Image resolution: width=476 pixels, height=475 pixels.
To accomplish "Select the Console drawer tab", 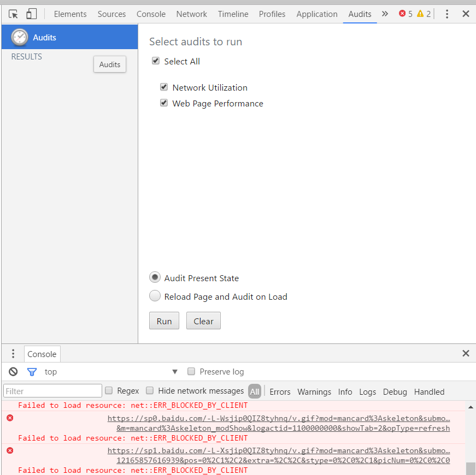I will tap(42, 354).
